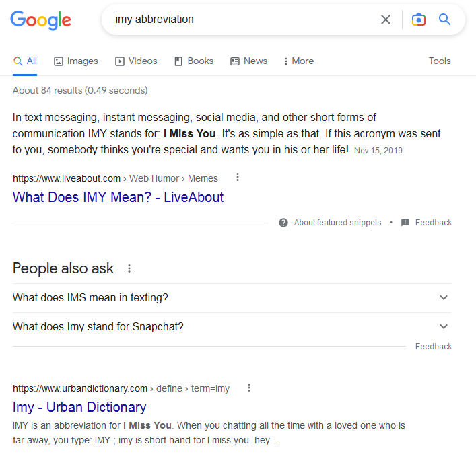Switch to the News tab
476x469 pixels.
(248, 61)
